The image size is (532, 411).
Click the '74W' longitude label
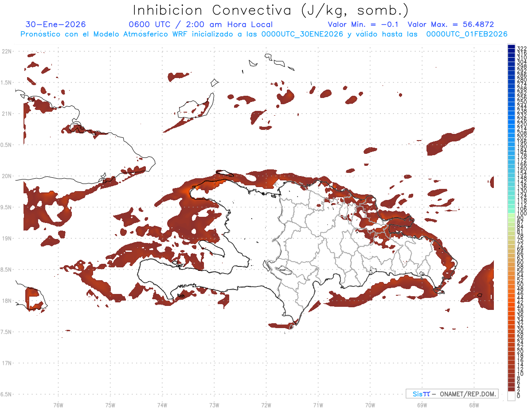(x=162, y=405)
